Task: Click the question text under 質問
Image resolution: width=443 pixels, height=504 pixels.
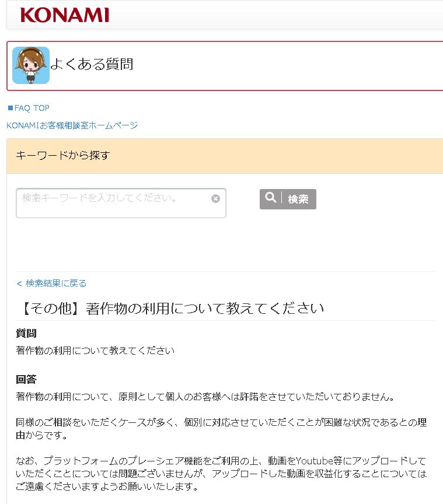Action: (x=95, y=351)
